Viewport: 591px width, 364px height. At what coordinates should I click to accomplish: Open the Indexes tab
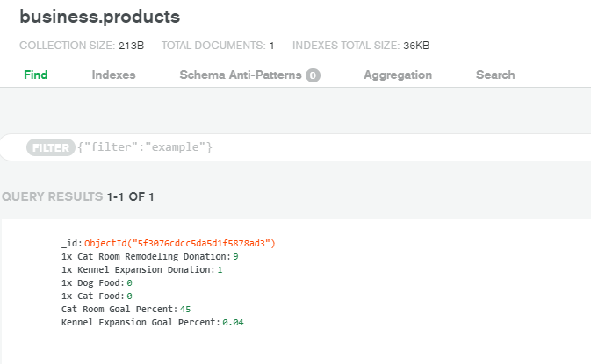coord(113,75)
